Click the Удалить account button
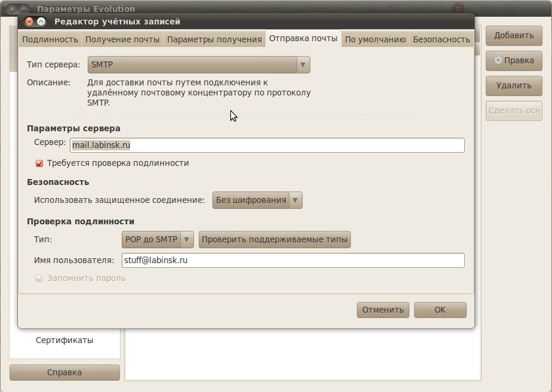Image resolution: width=552 pixels, height=392 pixels. tap(514, 85)
